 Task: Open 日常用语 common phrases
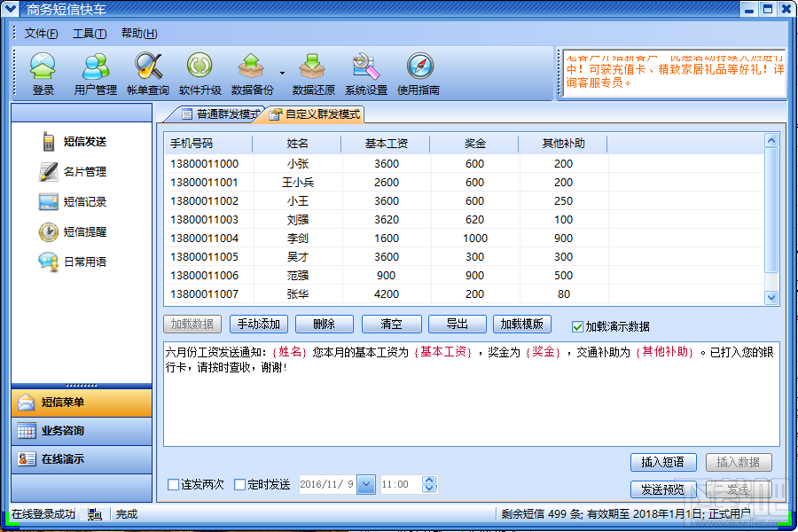coord(73,262)
